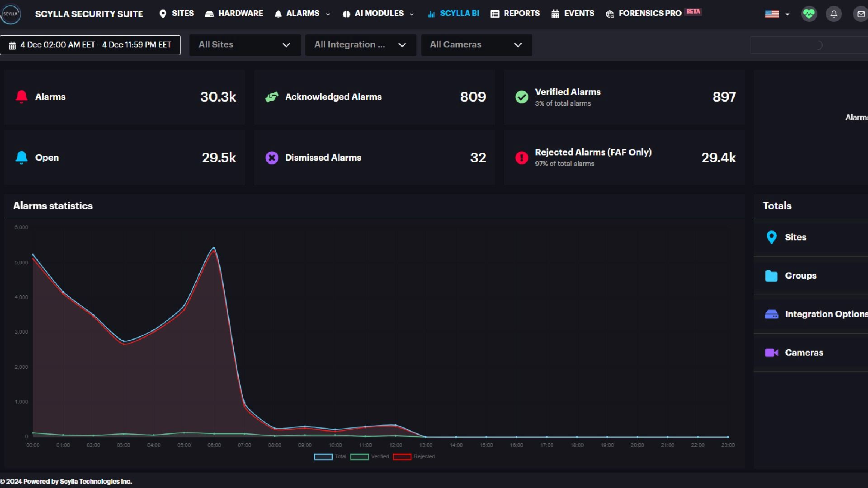
Task: Open the Groups row in Totals
Action: (x=811, y=276)
